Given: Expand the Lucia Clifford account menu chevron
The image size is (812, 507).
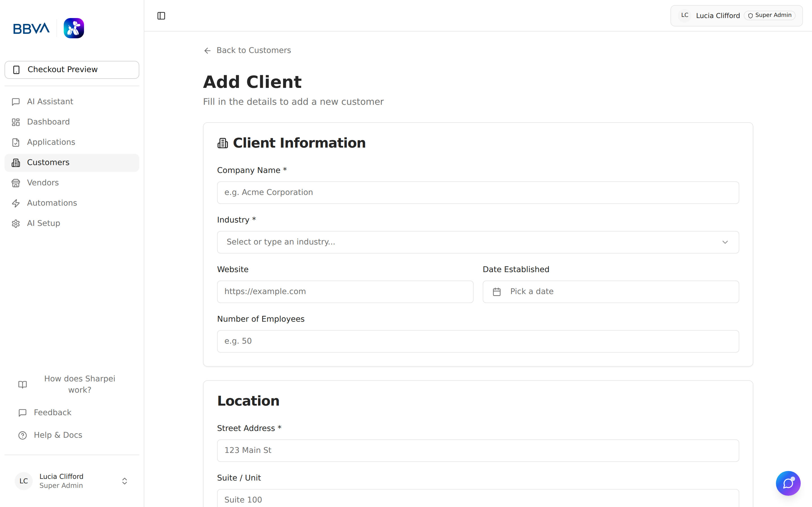Looking at the screenshot, I should 125,481.
